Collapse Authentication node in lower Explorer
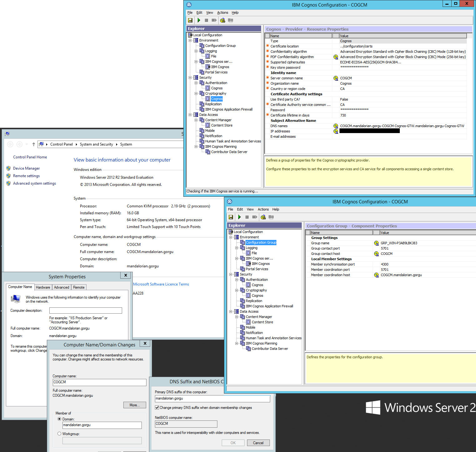Image resolution: width=476 pixels, height=452 pixels. tap(236, 280)
